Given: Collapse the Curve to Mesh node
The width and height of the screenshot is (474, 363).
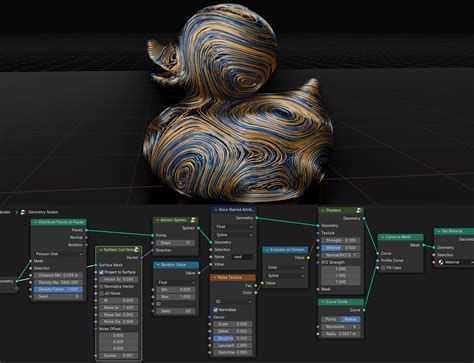Looking at the screenshot, I should pyautogui.click(x=383, y=237).
